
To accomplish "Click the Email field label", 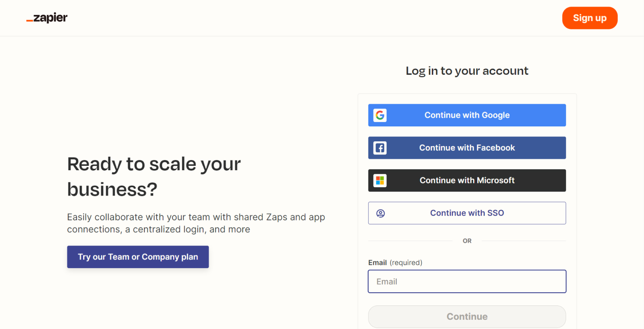I will pyautogui.click(x=378, y=262).
